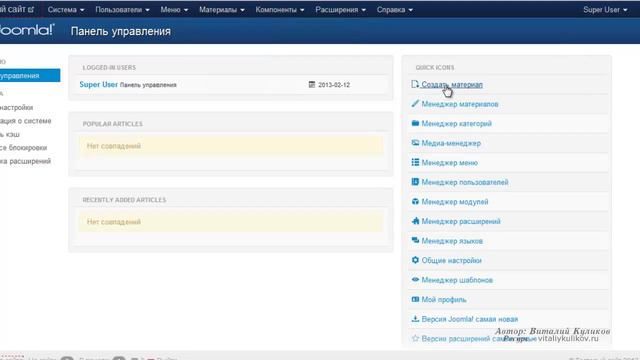This screenshot has width=640, height=360.
Task: Open the Пользователи dropdown menu
Action: coord(122,9)
